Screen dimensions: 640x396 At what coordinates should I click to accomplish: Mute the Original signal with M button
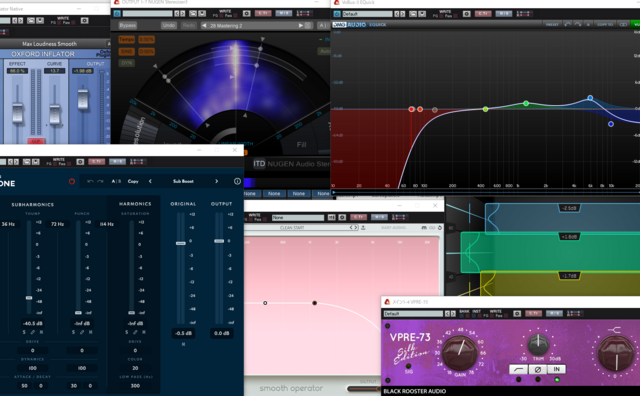183,344
